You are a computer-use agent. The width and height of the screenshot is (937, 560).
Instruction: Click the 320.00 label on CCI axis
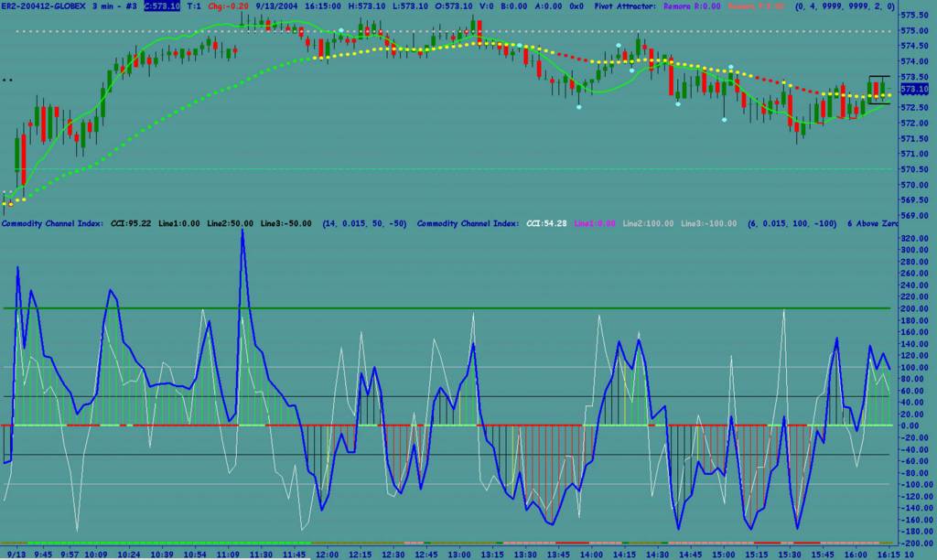pos(914,238)
